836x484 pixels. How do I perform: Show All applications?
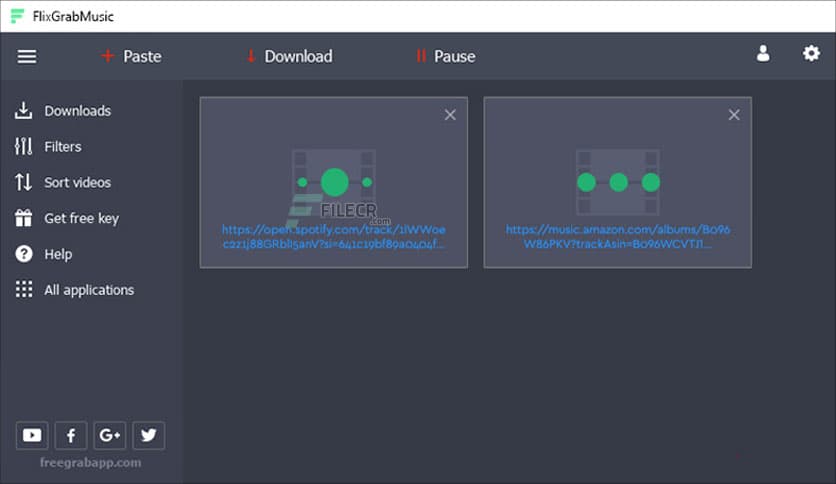click(x=75, y=290)
